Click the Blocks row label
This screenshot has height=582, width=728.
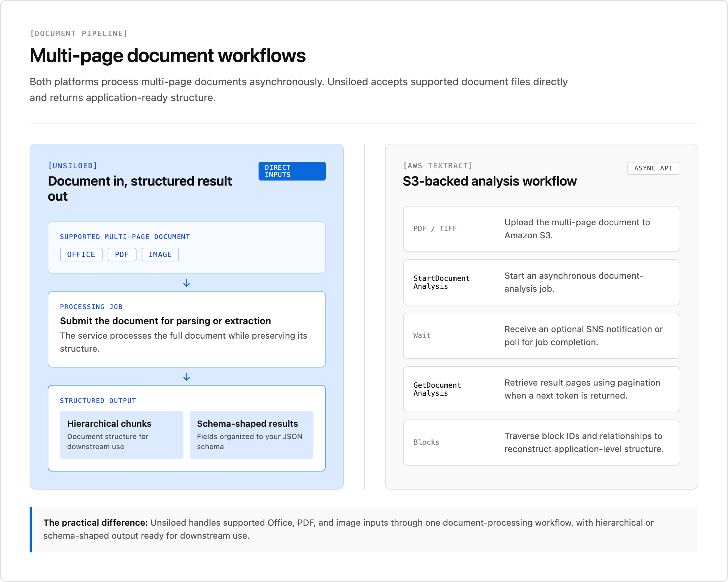426,442
